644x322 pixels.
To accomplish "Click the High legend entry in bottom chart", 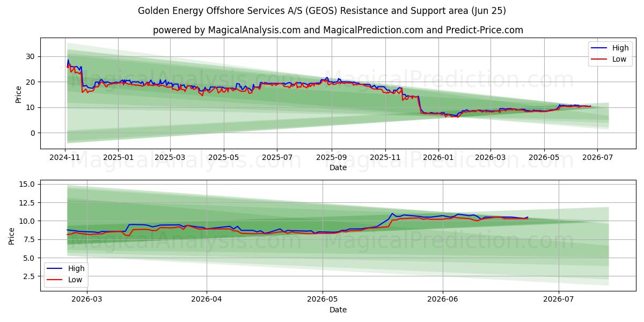I will click(65, 268).
